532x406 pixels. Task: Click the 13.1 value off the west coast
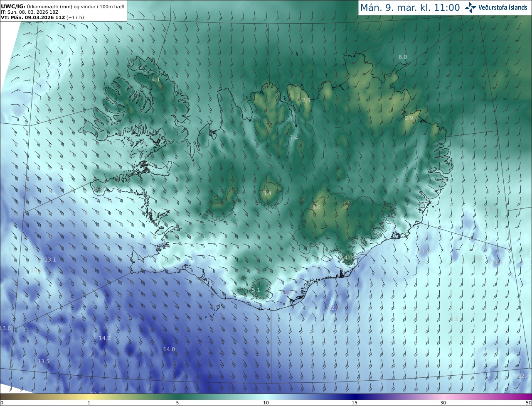click(50, 259)
